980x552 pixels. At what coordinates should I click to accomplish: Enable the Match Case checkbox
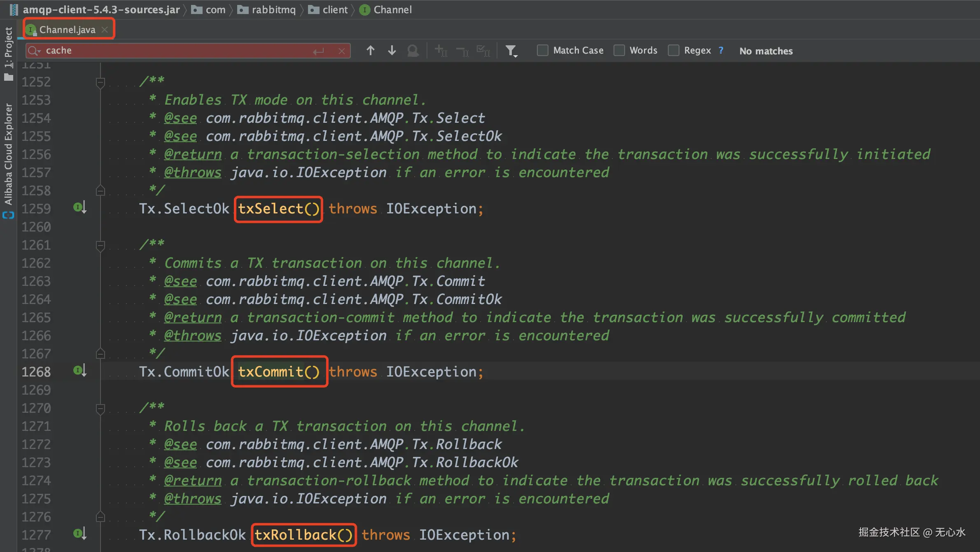(x=543, y=51)
